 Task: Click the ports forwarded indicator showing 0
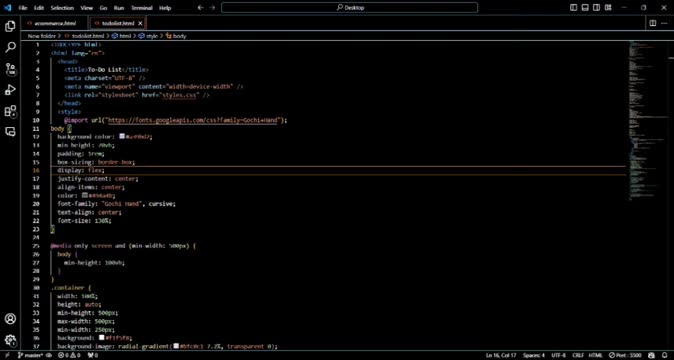(x=92, y=355)
